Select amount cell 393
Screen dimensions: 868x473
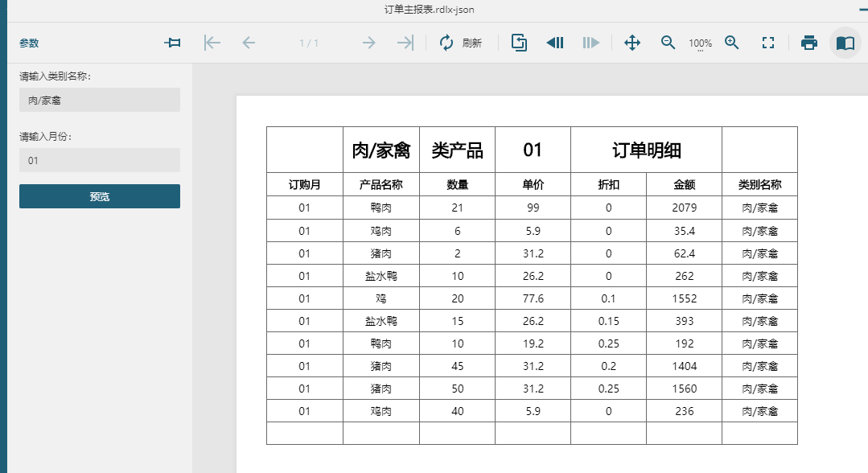click(685, 321)
